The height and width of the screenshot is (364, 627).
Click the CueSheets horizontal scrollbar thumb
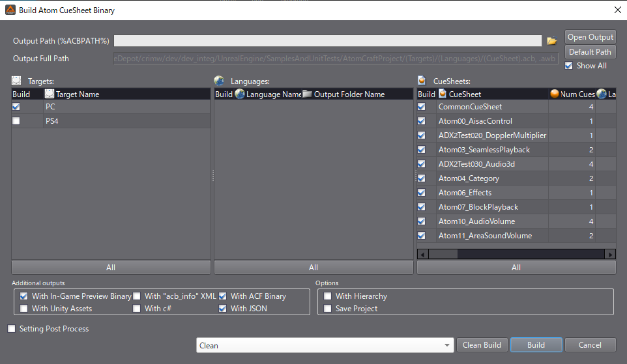(x=443, y=254)
